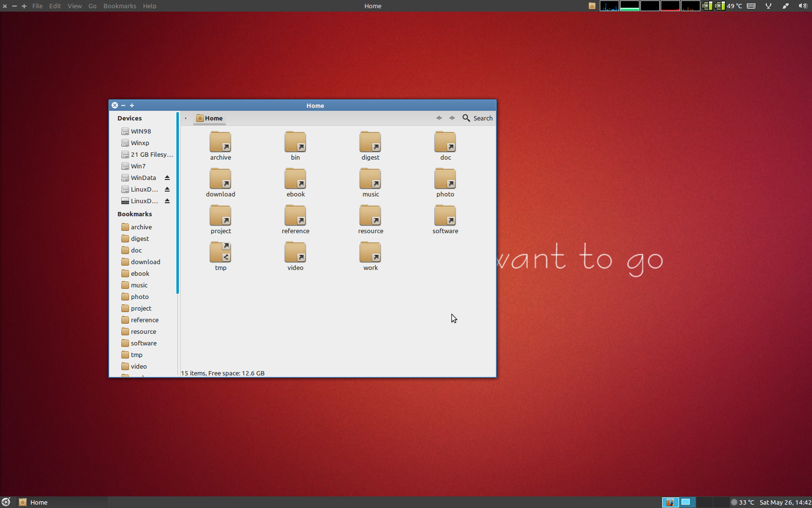Click the keyboard indicator in top panel
This screenshot has height=508, width=812.
point(751,6)
